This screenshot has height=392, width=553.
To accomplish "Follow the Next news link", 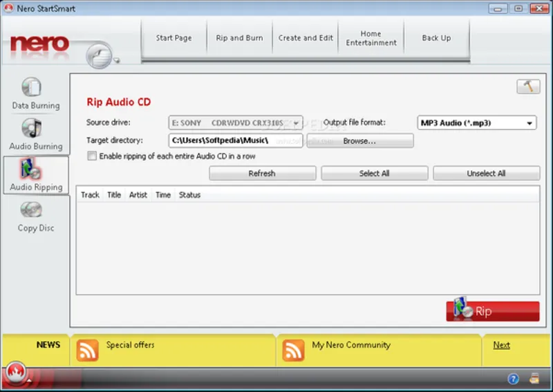I will [501, 345].
